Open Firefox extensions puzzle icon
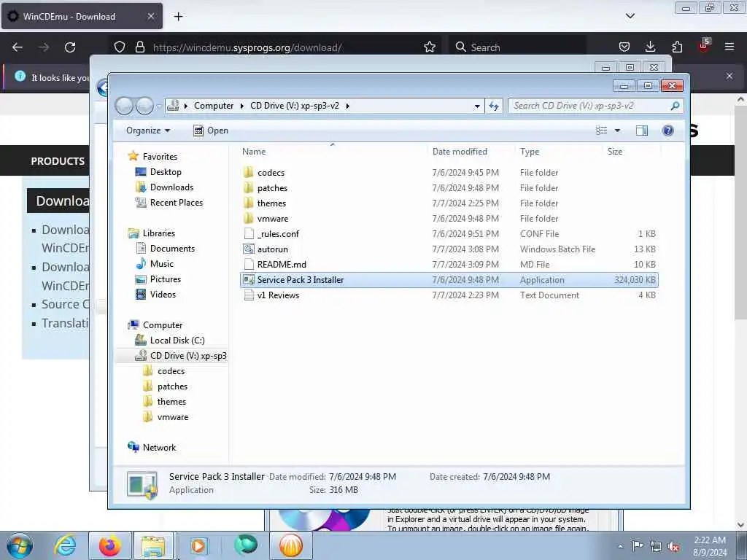Screen dimensions: 747x560 [677, 47]
